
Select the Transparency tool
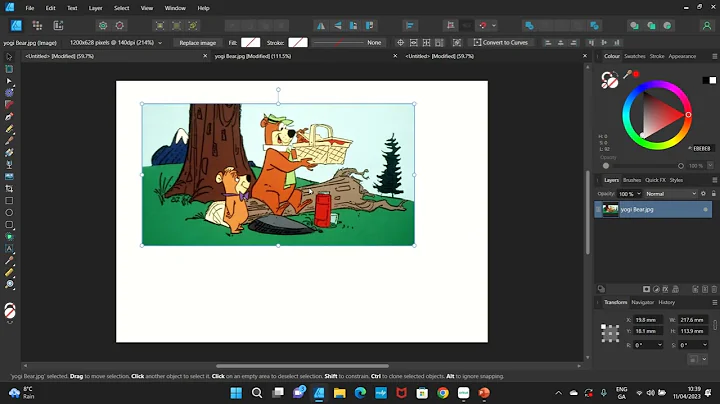point(9,164)
